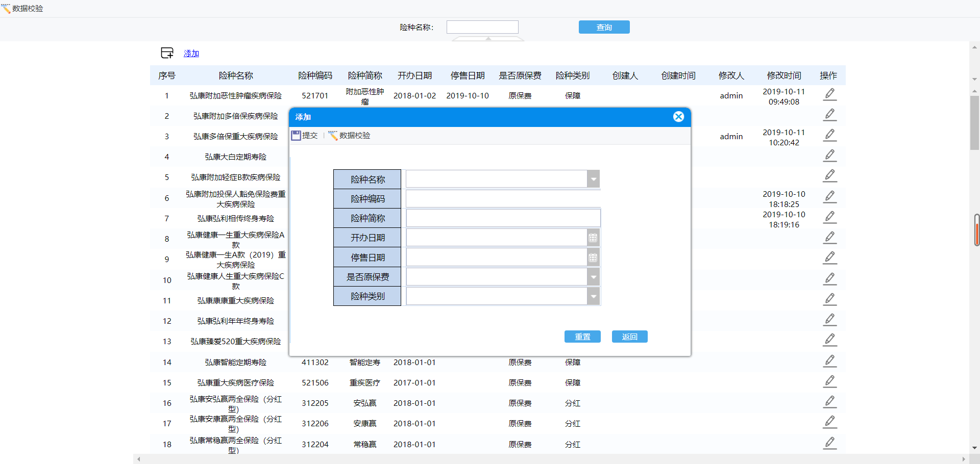This screenshot has width=980, height=464.
Task: Click the 查询 search button
Action: [x=604, y=27]
